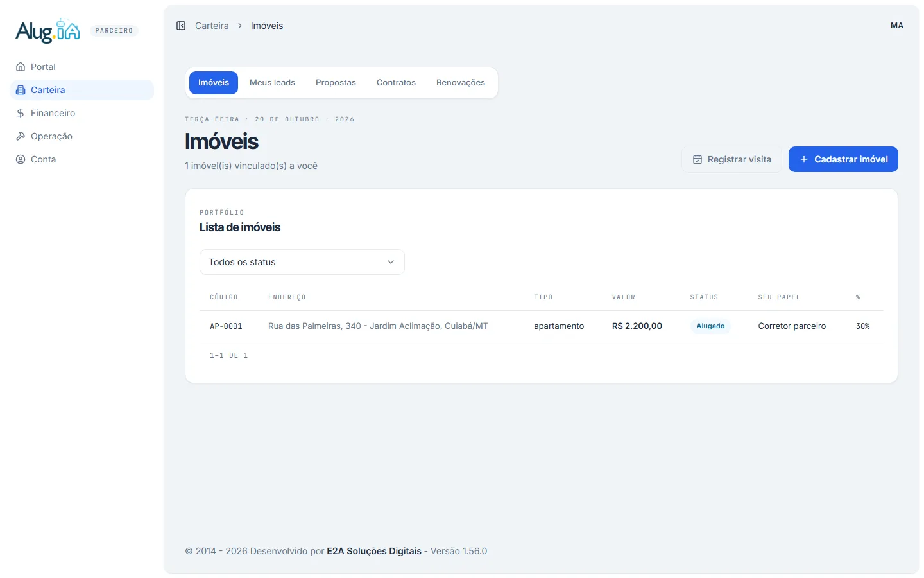Image resolution: width=924 pixels, height=578 pixels.
Task: Click the Conta user icon
Action: point(21,159)
